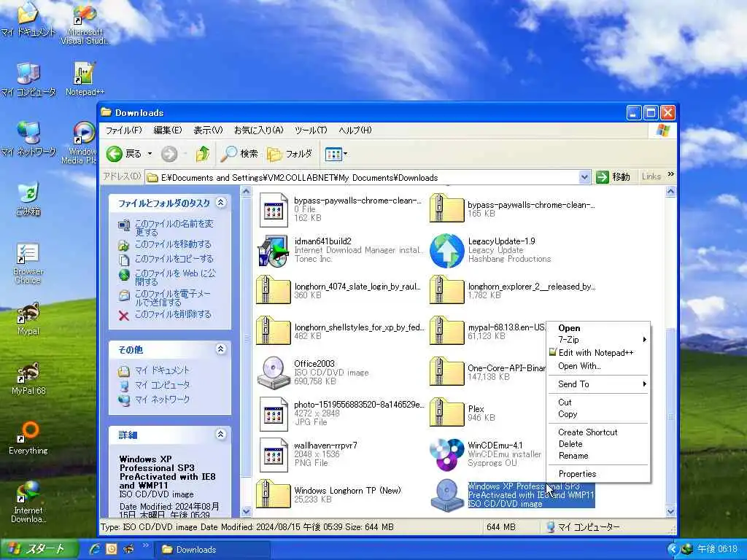
Task: Open Microsoft Visual Studio desktop shortcut
Action: click(85, 24)
